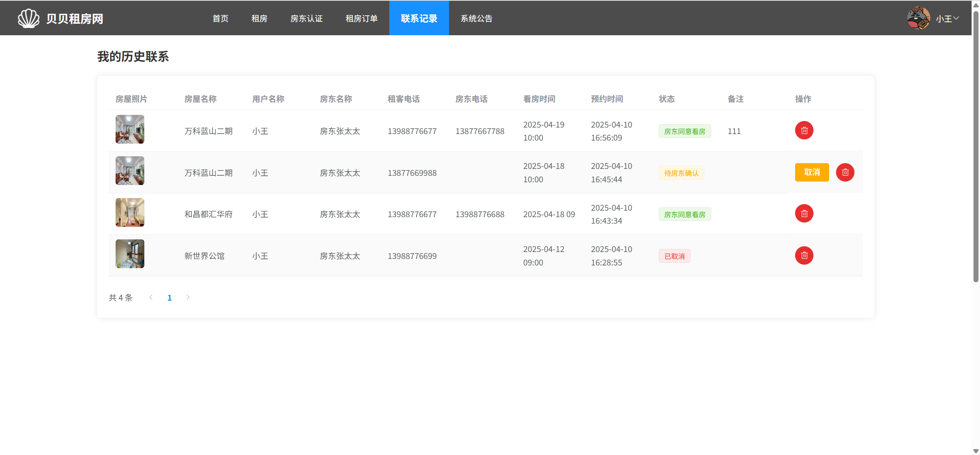Screen dimensions: 980x455
Task: Navigate to 租房 menu
Action: 259,18
